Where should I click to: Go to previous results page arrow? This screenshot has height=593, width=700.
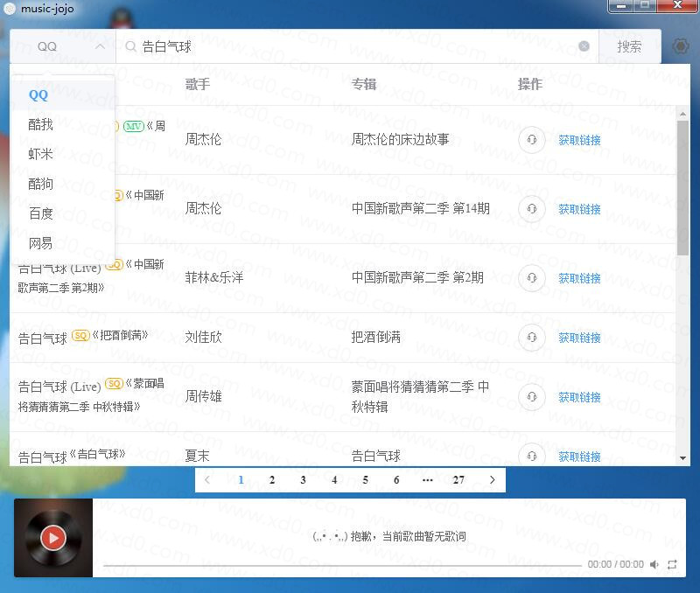pos(207,479)
